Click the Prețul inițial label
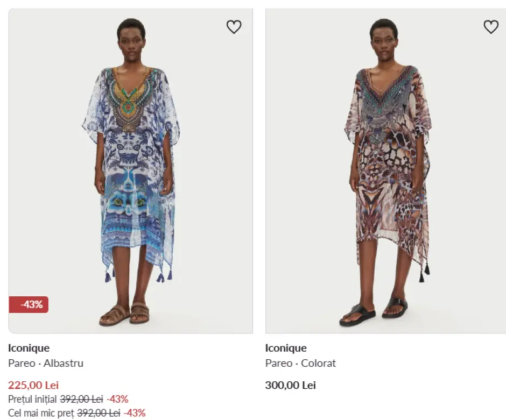Image resolution: width=506 pixels, height=420 pixels. (x=33, y=399)
